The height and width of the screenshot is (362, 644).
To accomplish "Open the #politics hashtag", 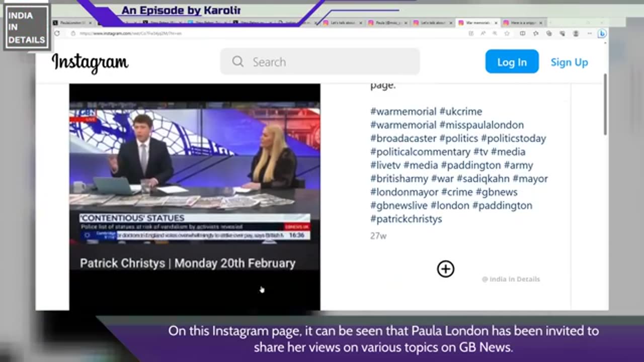I will (459, 138).
